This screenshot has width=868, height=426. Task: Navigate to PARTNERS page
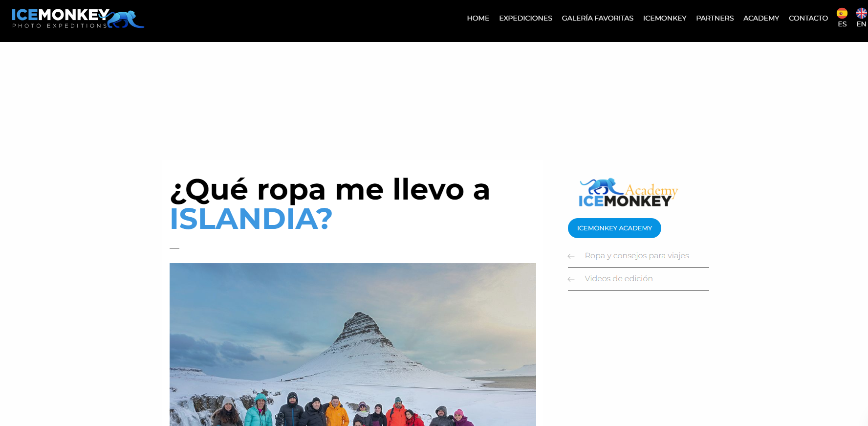715,18
